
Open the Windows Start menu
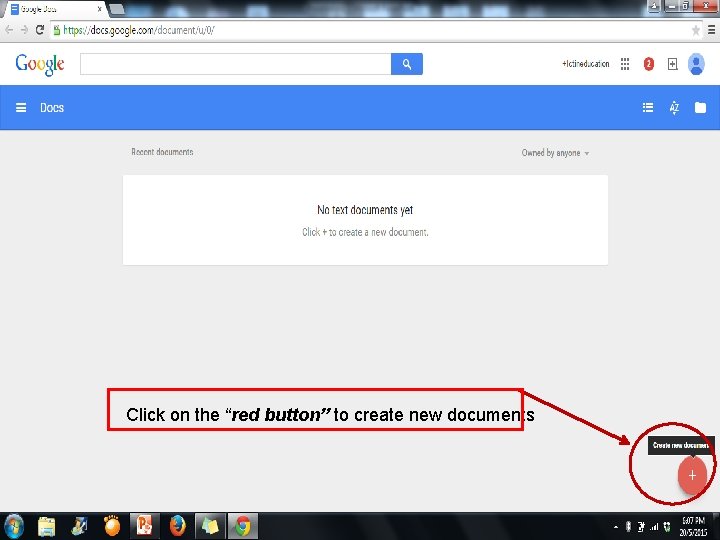[x=13, y=526]
